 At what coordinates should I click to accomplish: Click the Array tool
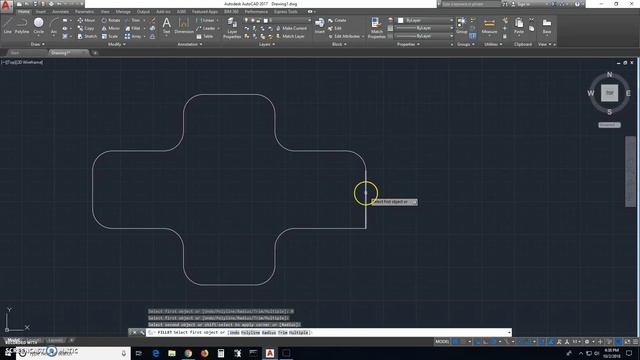[133, 36]
